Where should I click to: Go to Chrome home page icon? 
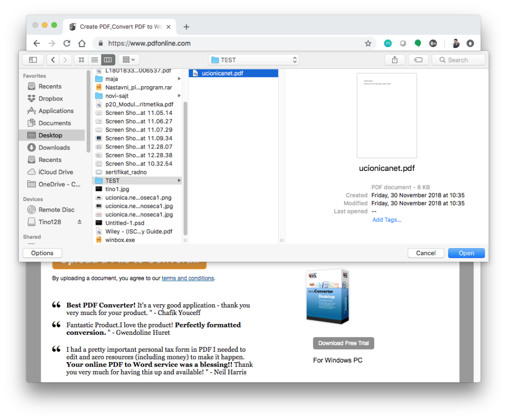pos(82,44)
